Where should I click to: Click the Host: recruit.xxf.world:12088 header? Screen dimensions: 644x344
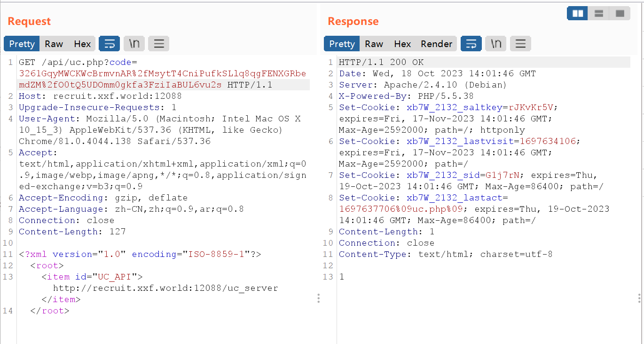[x=100, y=96]
